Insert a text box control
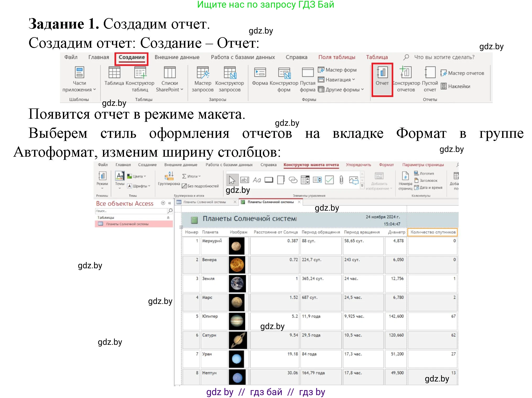Image resolution: width=532 pixels, height=398 pixels. tap(245, 180)
